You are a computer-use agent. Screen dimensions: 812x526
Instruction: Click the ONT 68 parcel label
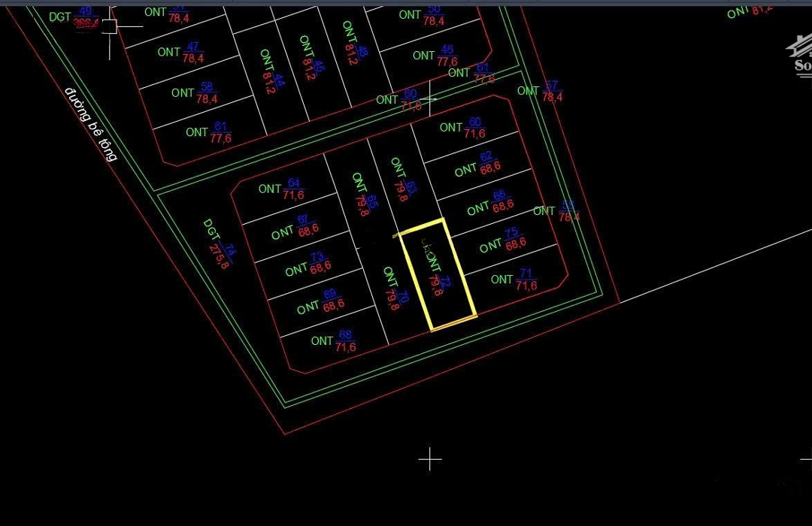point(334,341)
